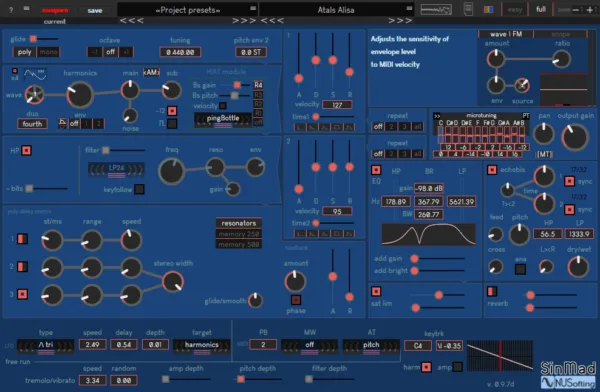Go to previous preset bank arrows

tap(132, 21)
